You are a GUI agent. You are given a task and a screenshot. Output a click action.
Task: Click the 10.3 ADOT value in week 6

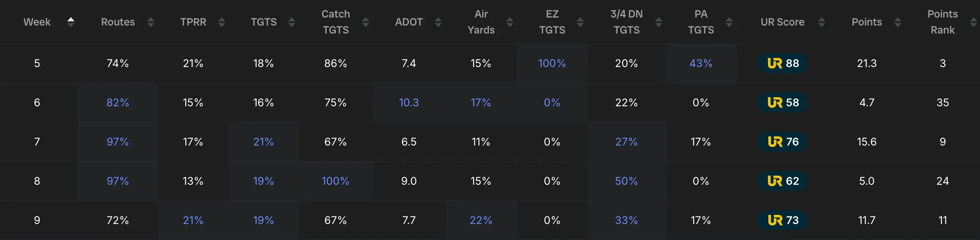tap(409, 102)
